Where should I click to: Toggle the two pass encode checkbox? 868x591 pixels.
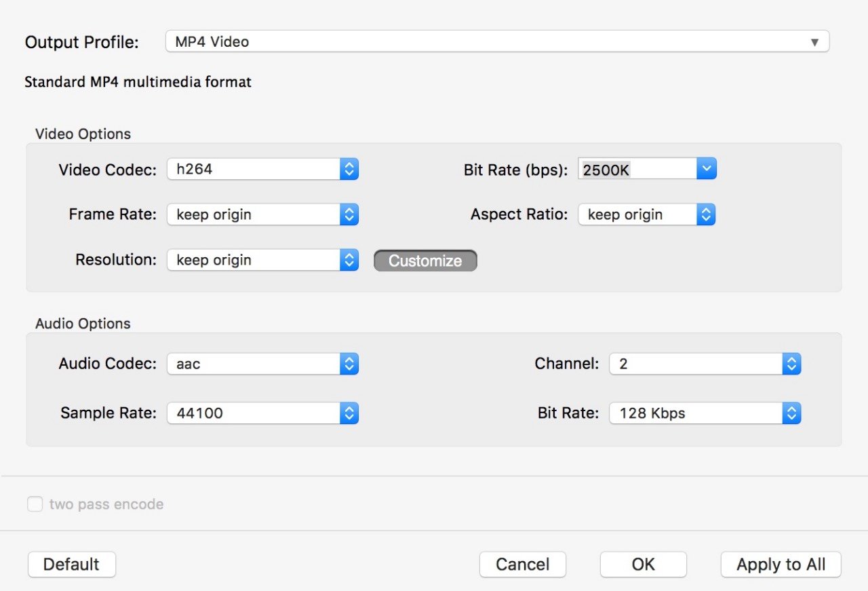[35, 504]
